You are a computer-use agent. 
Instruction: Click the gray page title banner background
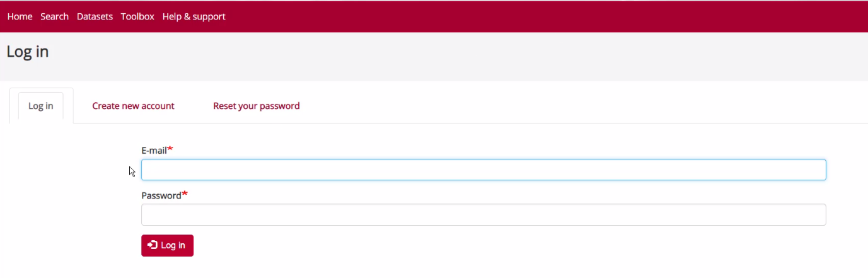441,57
